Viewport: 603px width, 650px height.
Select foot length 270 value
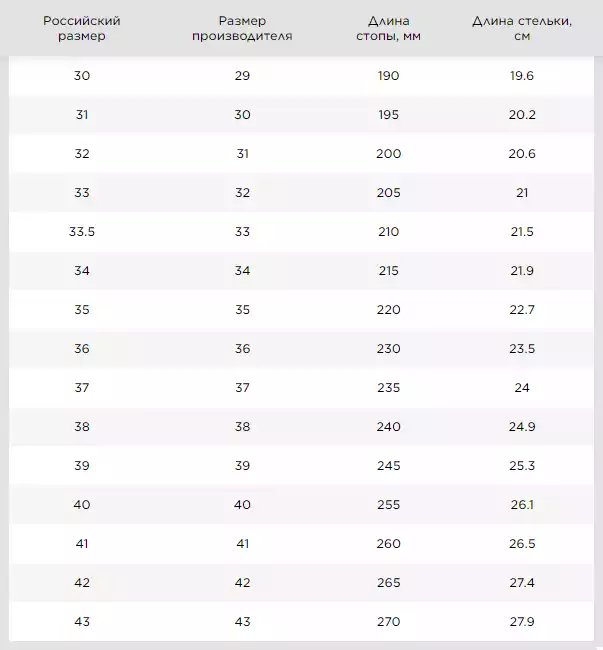(x=389, y=622)
